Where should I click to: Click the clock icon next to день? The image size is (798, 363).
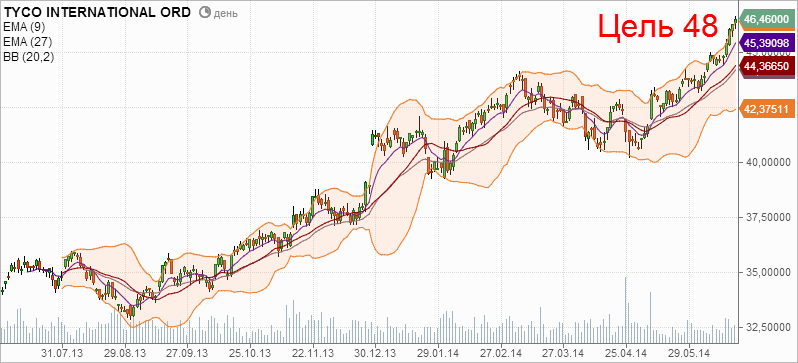[x=205, y=13]
